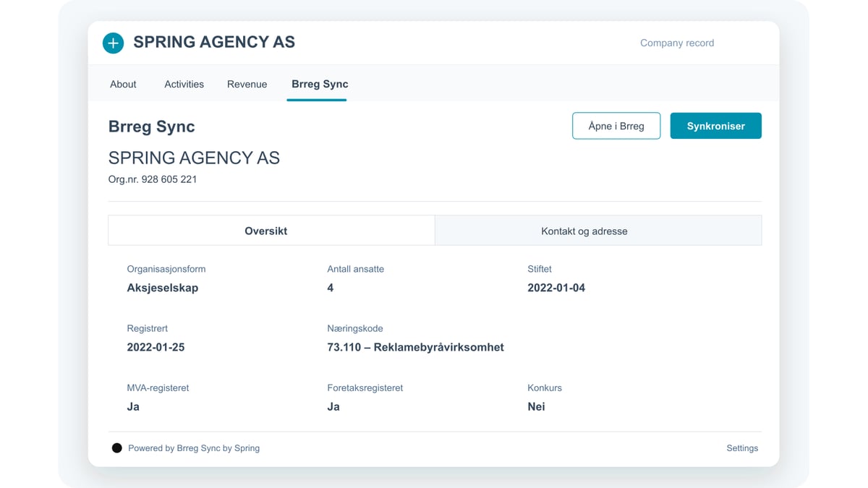Image resolution: width=868 pixels, height=488 pixels.
Task: Click the Antall ansatte value 4
Action: [x=331, y=288]
